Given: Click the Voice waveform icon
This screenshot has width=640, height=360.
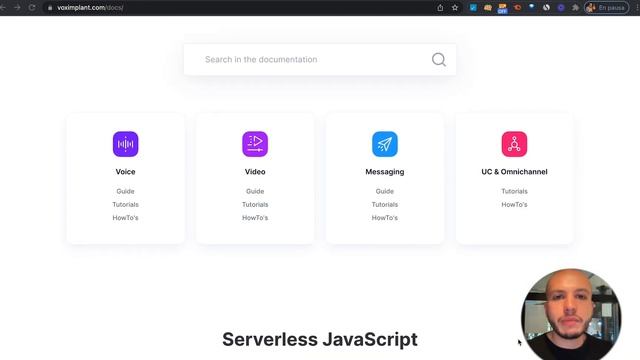Looking at the screenshot, I should click(x=125, y=144).
